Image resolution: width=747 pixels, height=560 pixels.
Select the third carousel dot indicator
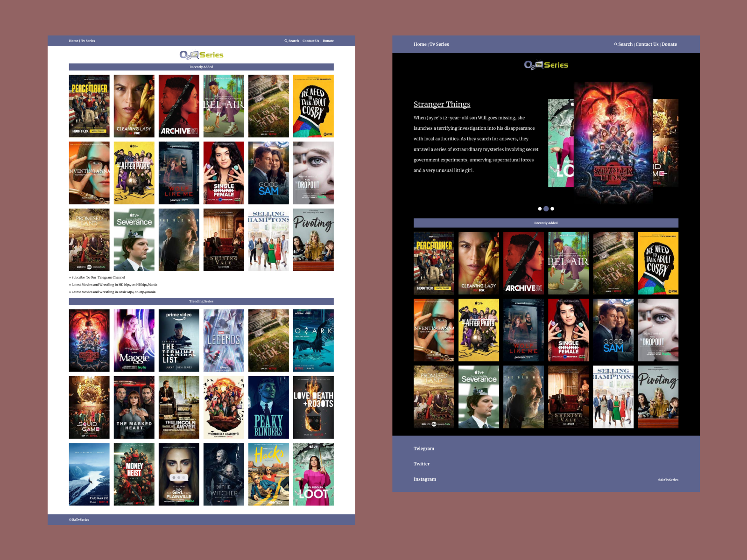(553, 209)
